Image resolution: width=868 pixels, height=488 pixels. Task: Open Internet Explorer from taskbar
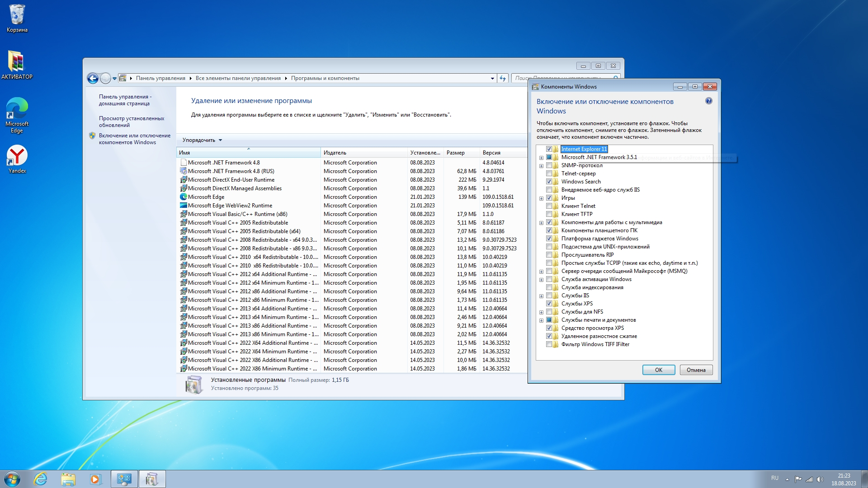point(41,479)
